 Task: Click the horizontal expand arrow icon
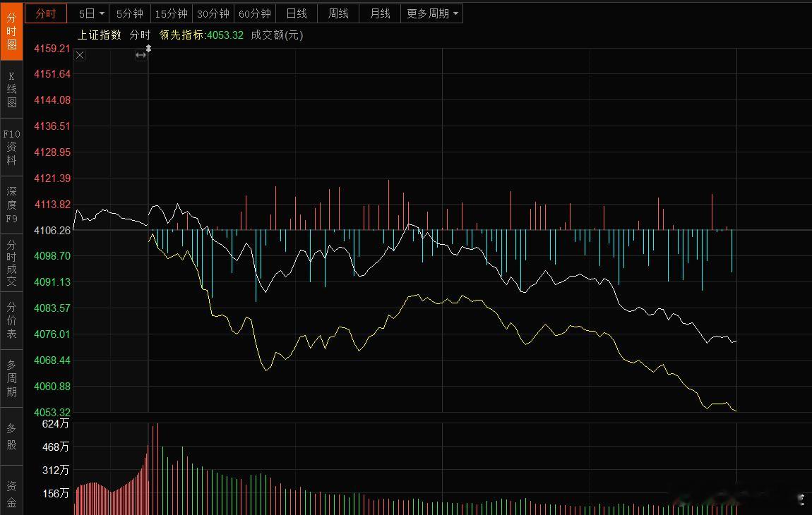tap(141, 55)
